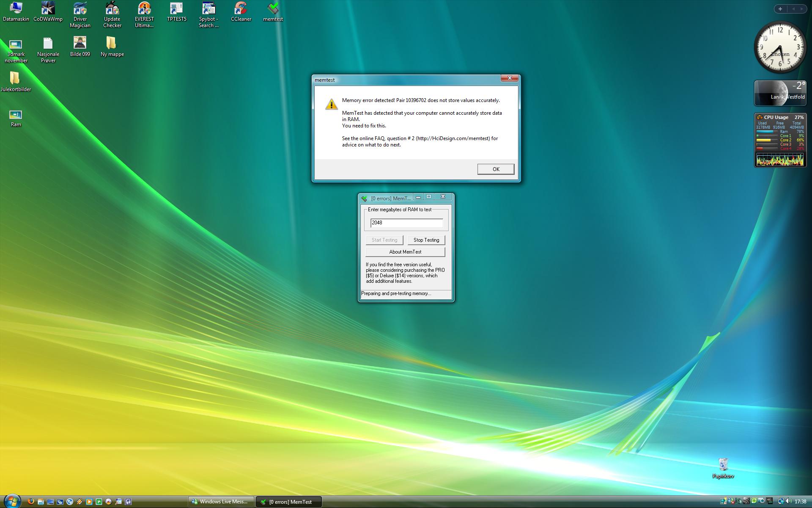This screenshot has width=812, height=508.
Task: Launch the orange media player quick launch icon
Action: (89, 502)
